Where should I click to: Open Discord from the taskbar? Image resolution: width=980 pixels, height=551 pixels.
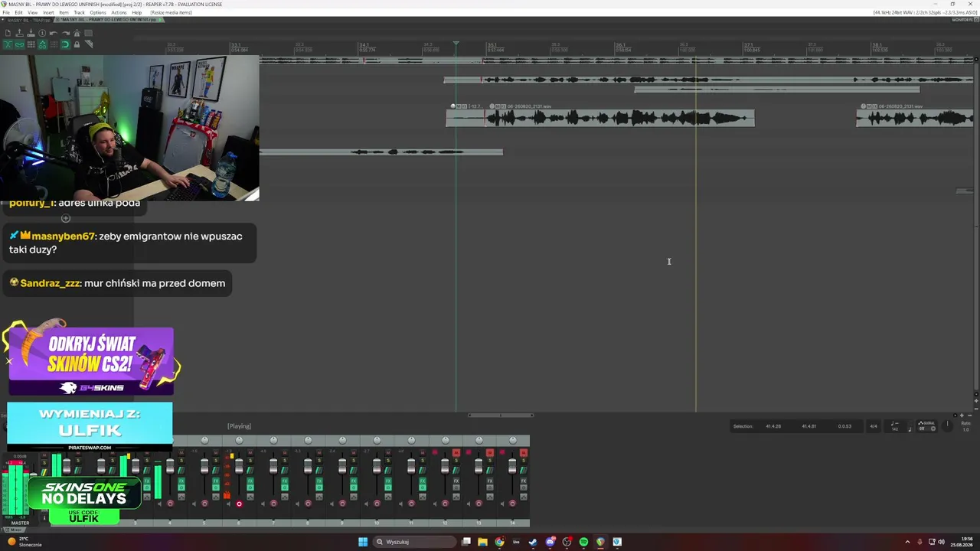coord(550,542)
